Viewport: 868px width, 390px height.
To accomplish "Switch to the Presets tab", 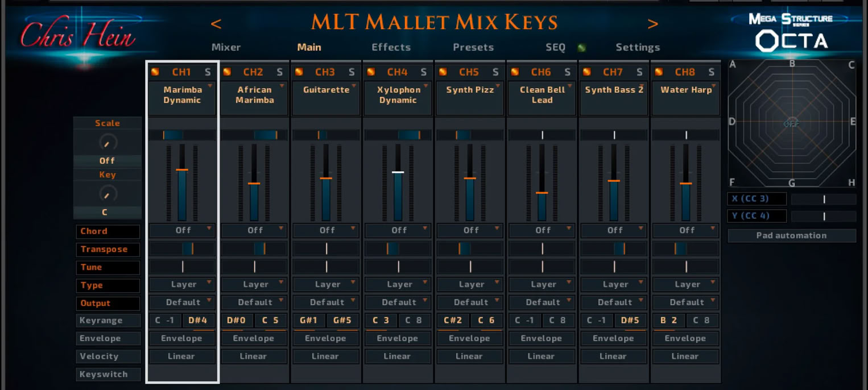I will [473, 47].
